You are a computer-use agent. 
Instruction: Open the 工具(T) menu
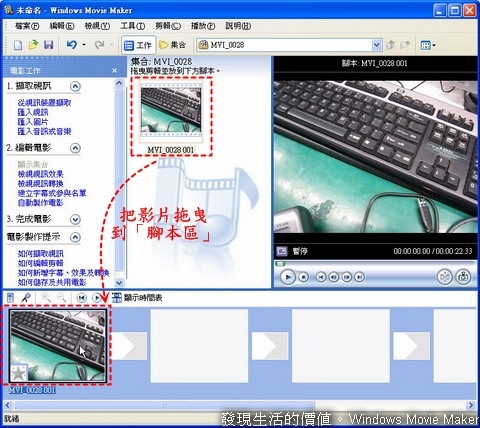[x=132, y=26]
